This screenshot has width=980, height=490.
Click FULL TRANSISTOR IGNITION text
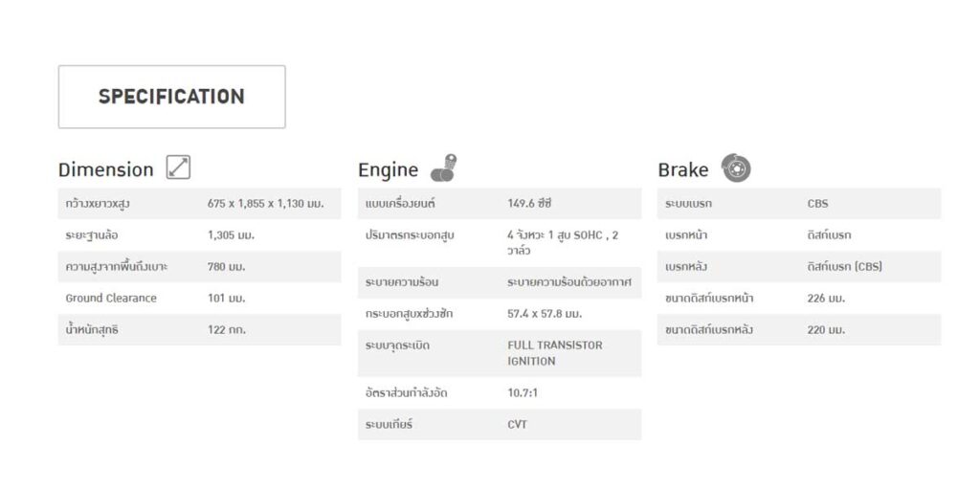pyautogui.click(x=554, y=353)
